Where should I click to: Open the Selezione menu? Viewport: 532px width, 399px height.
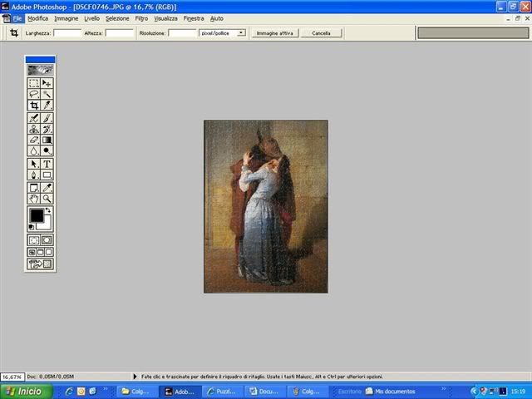117,18
